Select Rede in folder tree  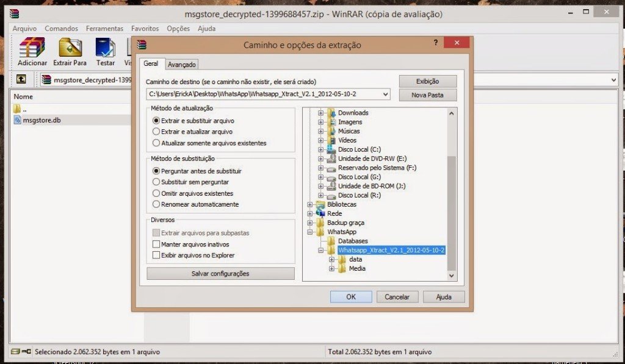coord(334,213)
